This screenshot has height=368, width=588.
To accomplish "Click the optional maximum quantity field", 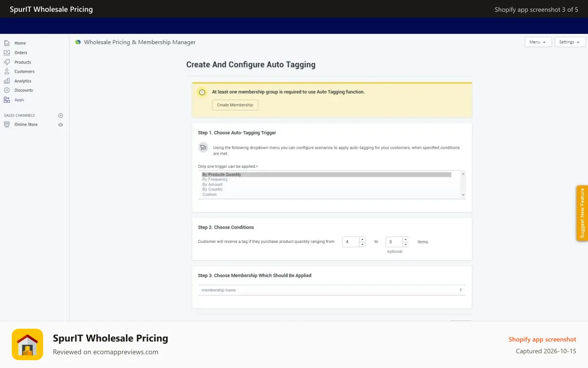I will pyautogui.click(x=394, y=241).
